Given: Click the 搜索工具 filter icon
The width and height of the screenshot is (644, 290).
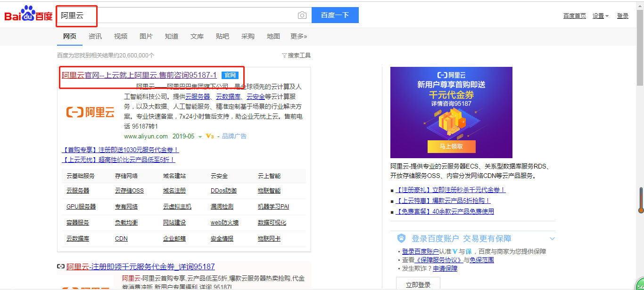Looking at the screenshot, I should (x=284, y=56).
